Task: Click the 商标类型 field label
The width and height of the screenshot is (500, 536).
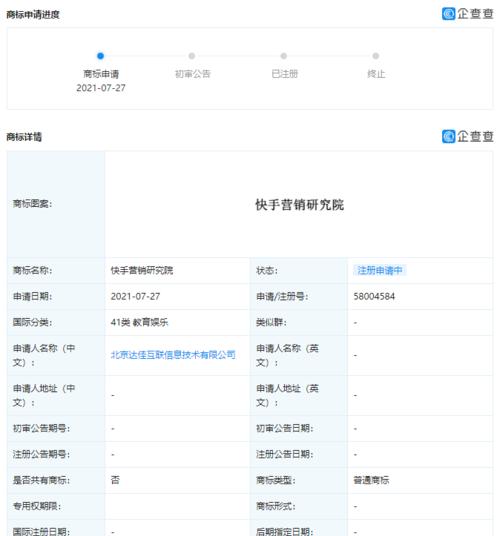Action: [x=276, y=480]
